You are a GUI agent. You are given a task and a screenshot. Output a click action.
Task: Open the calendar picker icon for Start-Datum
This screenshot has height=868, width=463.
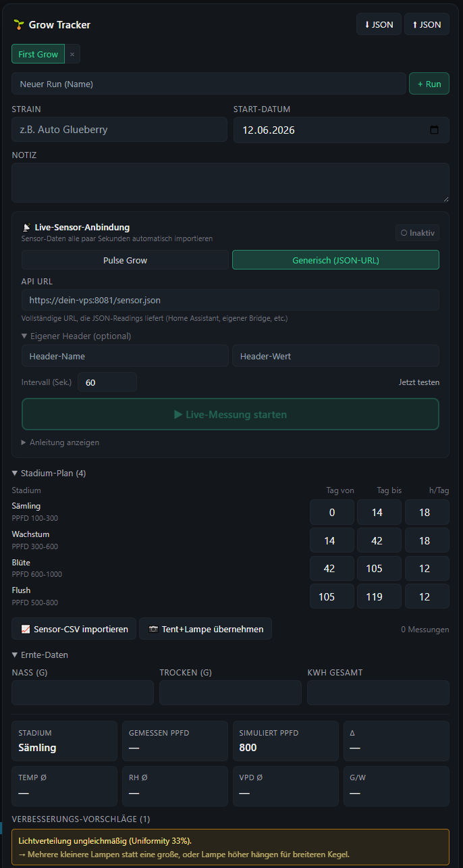434,130
